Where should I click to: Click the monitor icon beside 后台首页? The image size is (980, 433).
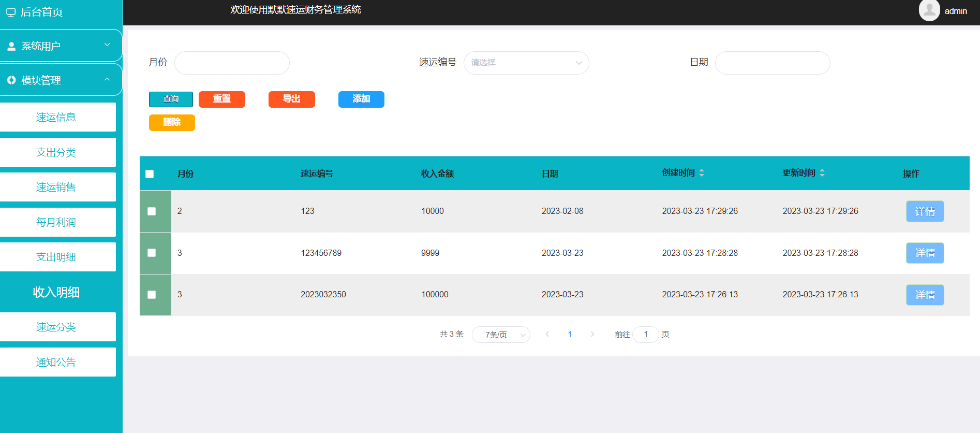(x=11, y=12)
